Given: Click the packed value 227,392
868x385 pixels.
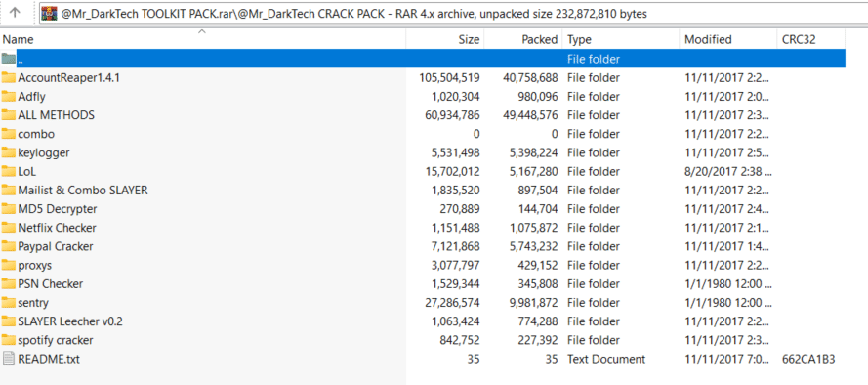Looking at the screenshot, I should [538, 340].
